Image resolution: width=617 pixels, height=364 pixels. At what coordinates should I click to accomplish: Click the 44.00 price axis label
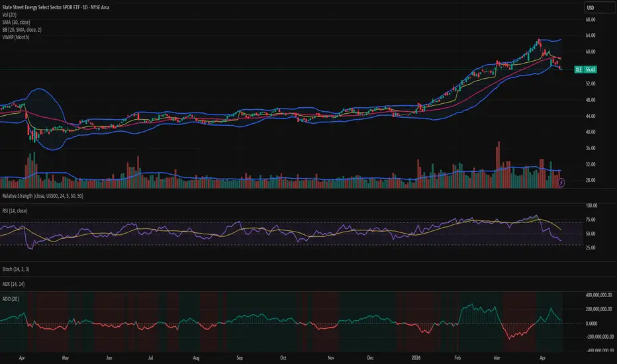(591, 116)
